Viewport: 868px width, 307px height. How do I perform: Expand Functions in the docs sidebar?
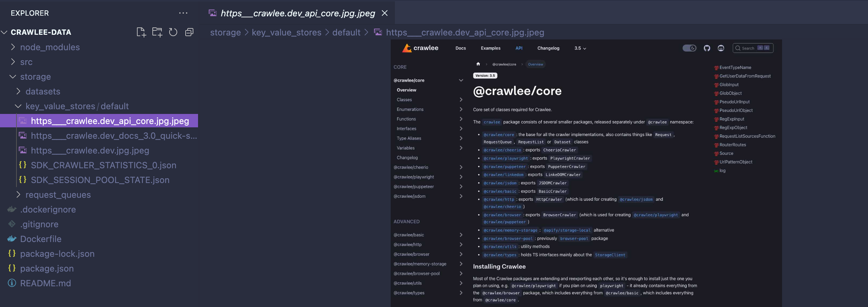461,119
